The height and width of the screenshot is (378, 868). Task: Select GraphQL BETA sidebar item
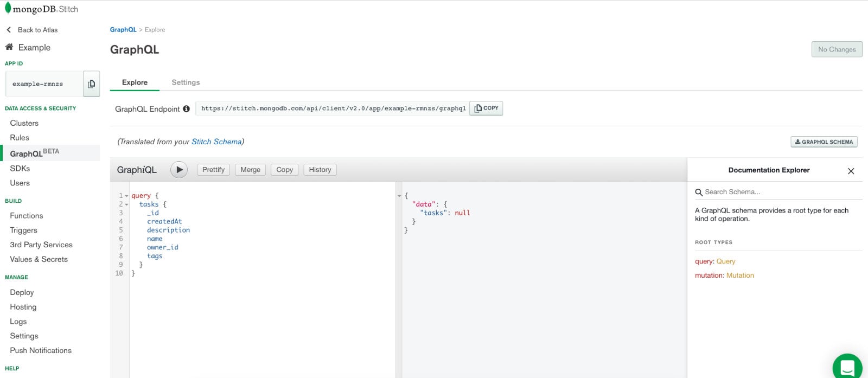pos(50,153)
